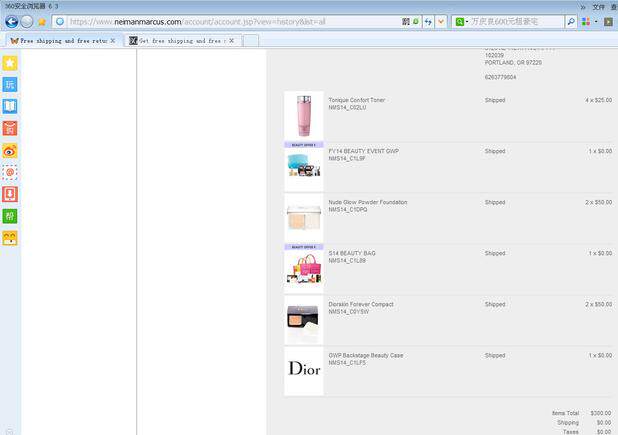Open the blue book reader sidebar icon
This screenshot has width=618, height=435.
10,106
